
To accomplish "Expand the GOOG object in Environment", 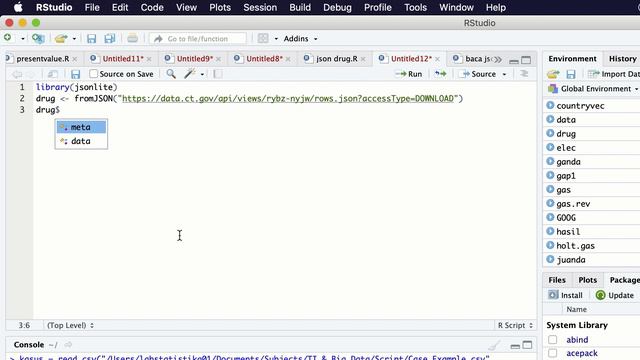I will point(550,218).
